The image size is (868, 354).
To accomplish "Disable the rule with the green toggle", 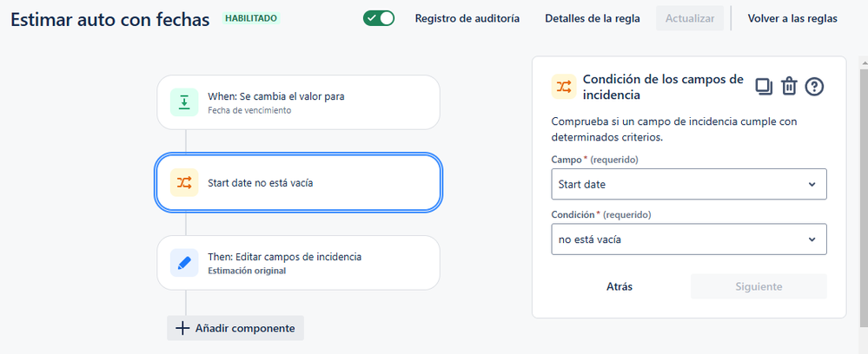I will click(379, 18).
